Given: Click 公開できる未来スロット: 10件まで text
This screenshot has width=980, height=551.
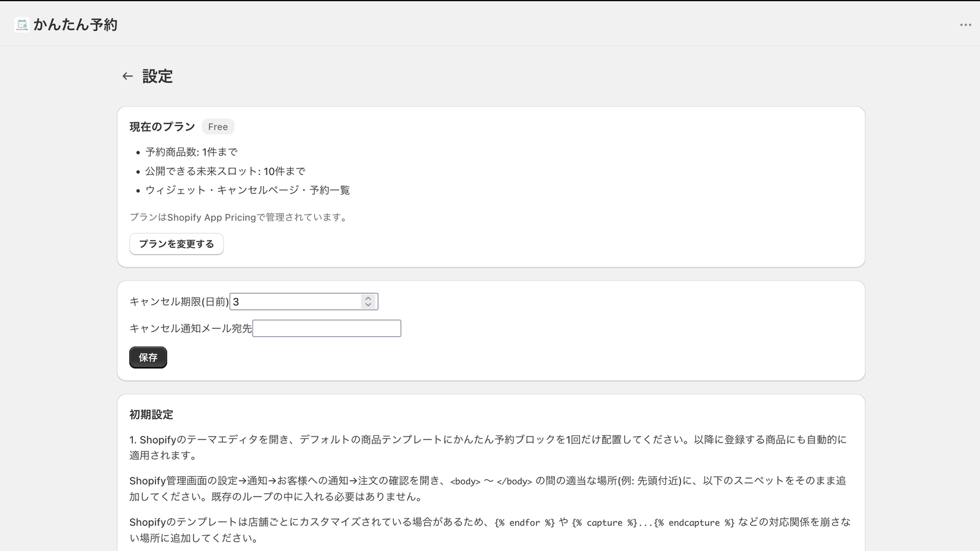Looking at the screenshot, I should tap(225, 171).
